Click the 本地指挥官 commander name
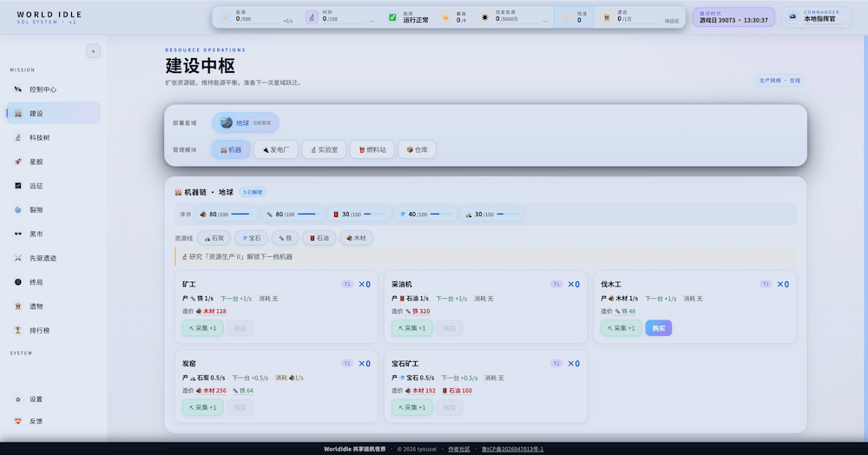The height and width of the screenshot is (455, 868). [819, 19]
